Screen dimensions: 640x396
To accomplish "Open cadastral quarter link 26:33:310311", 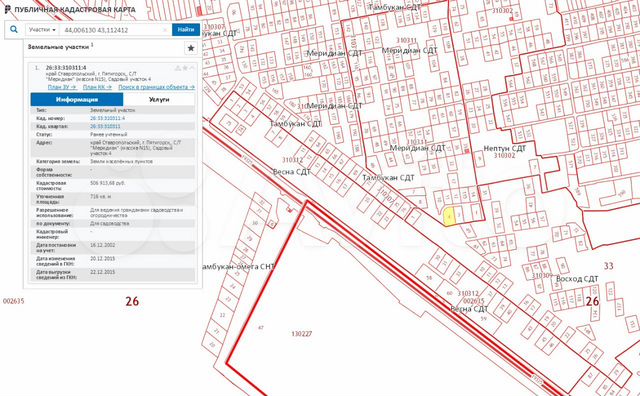I will coord(105,127).
